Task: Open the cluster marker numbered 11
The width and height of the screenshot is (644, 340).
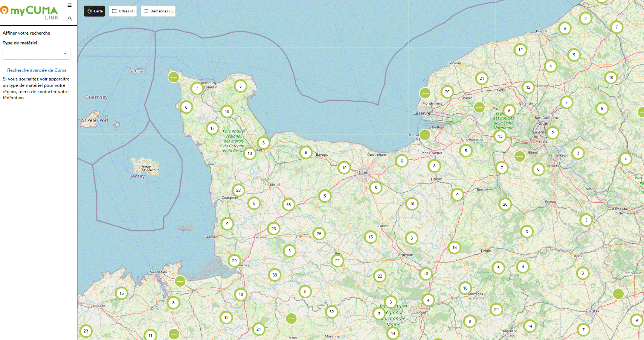Action: (150, 335)
